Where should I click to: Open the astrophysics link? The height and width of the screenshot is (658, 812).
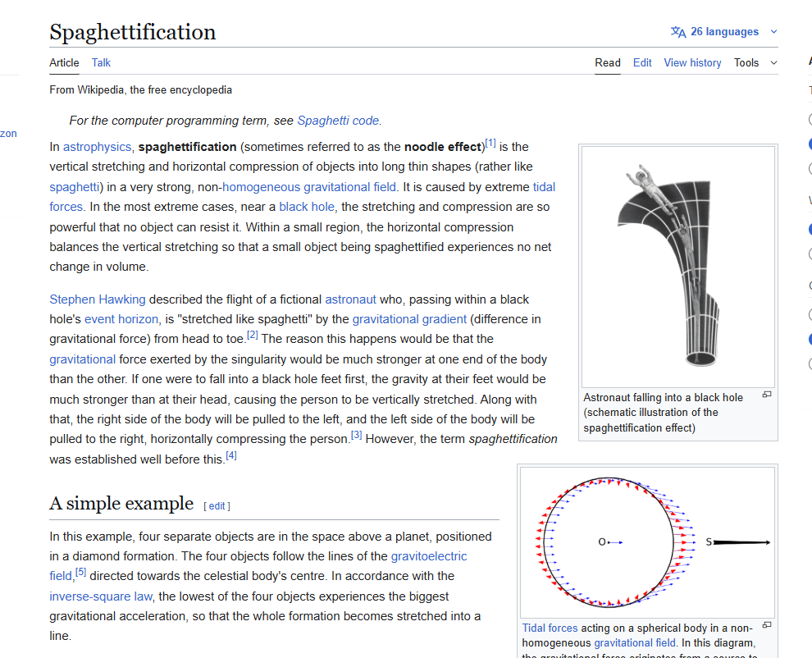click(98, 147)
